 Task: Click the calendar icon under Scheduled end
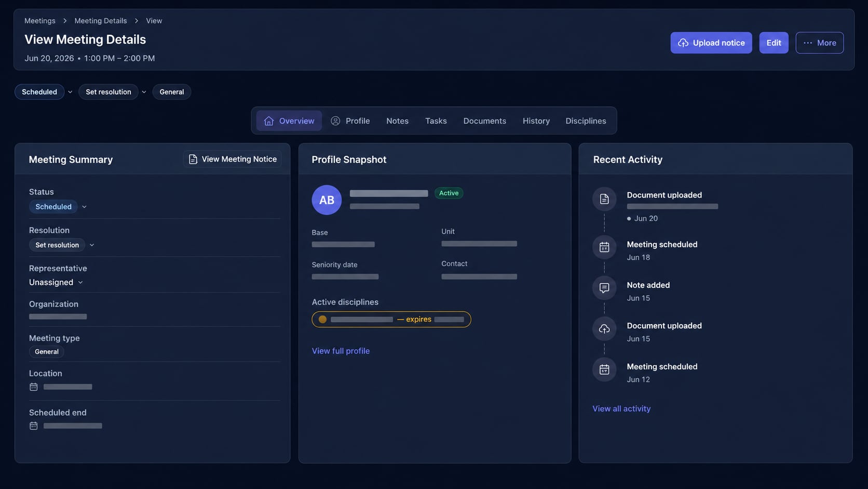[x=34, y=426]
